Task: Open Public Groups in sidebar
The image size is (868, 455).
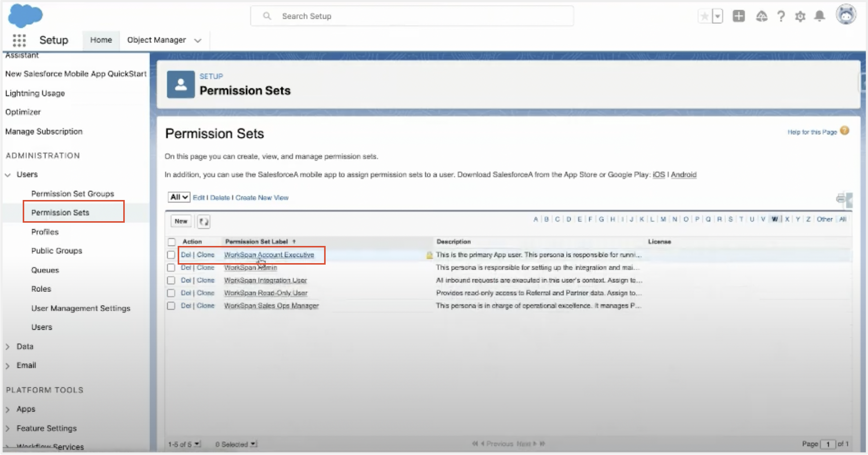Action: tap(57, 251)
